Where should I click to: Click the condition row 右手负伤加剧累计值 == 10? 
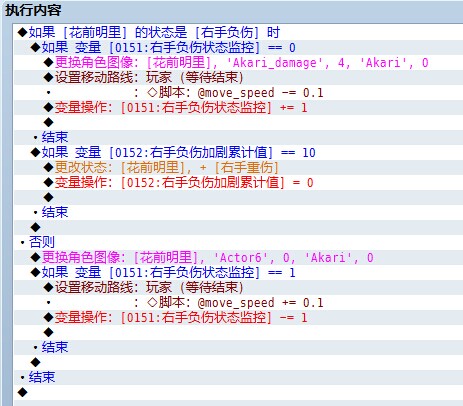(x=238, y=153)
